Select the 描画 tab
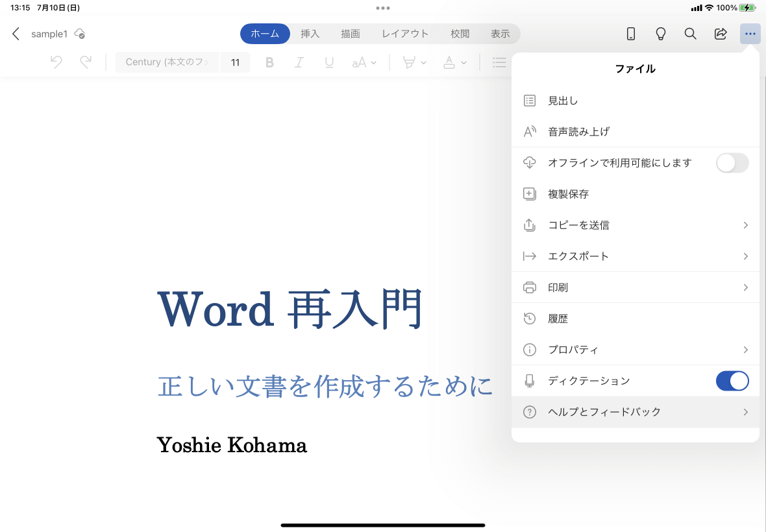 (x=351, y=34)
